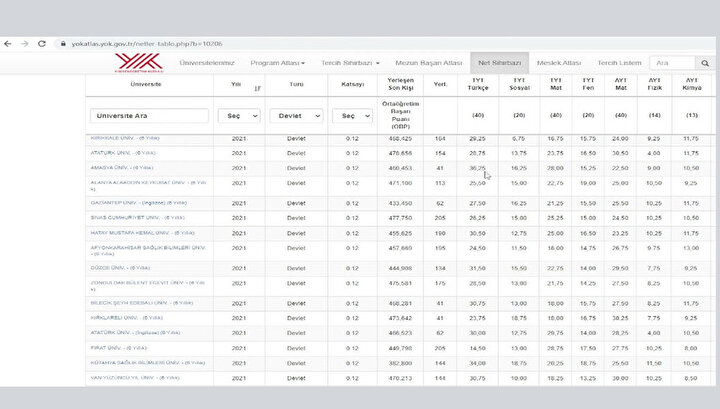Open the AFYONKARAHİSAR SAĞLIK BİLİMLERİ ÜNİV. link
The height and width of the screenshot is (409, 720).
point(148,251)
